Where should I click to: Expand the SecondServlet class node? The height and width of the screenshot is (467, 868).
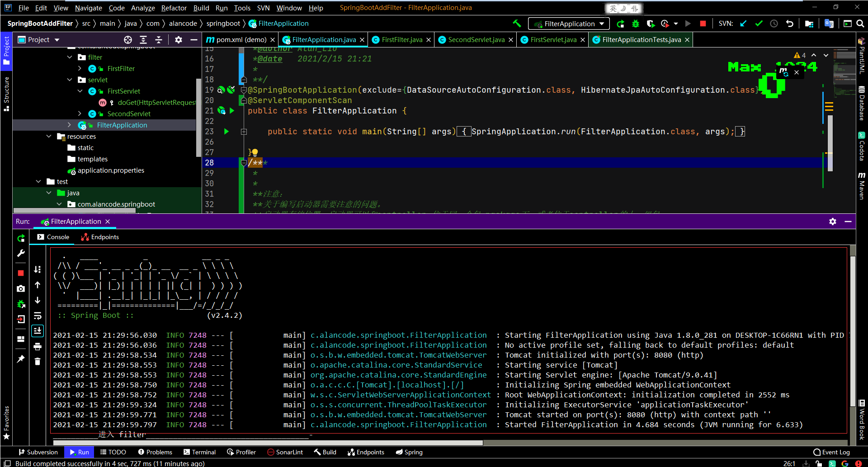(80, 113)
